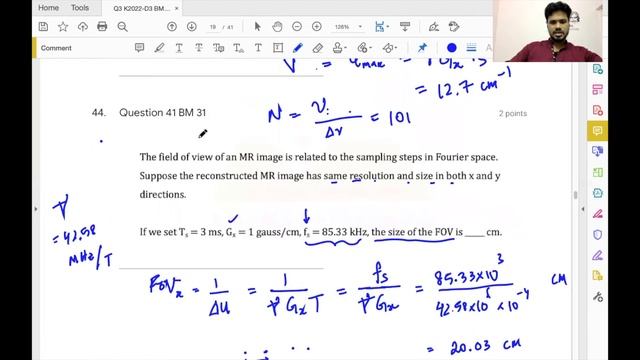
Task: Select the insert text tool
Action: point(238,48)
